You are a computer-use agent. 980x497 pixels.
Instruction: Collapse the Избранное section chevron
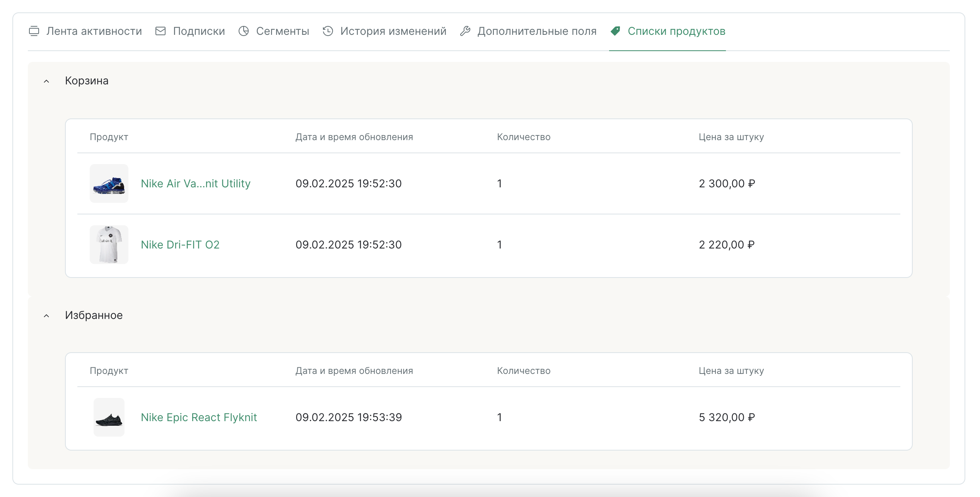(46, 316)
